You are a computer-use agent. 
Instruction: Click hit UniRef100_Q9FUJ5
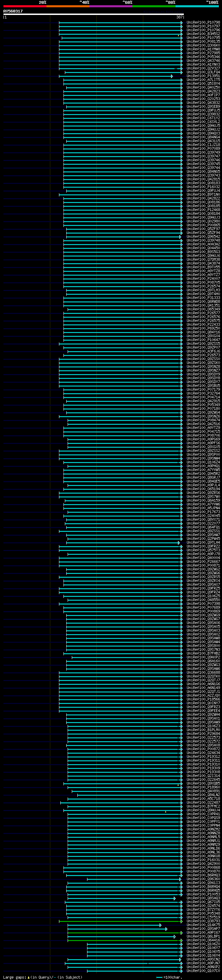203,110
